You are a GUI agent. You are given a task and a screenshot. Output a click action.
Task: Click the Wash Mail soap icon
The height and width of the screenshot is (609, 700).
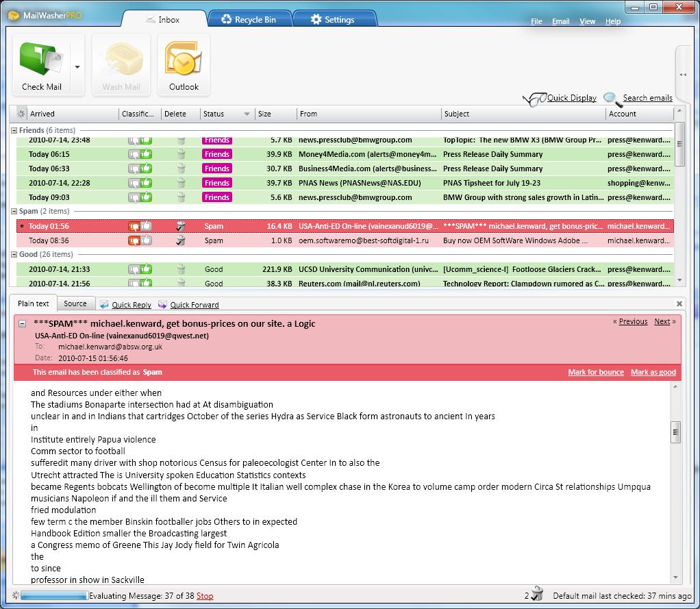point(121,59)
